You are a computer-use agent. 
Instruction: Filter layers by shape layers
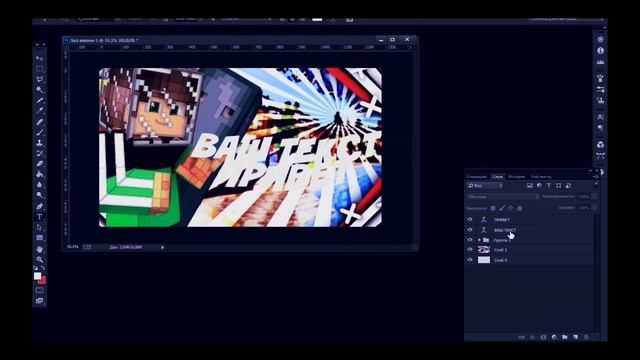point(559,186)
